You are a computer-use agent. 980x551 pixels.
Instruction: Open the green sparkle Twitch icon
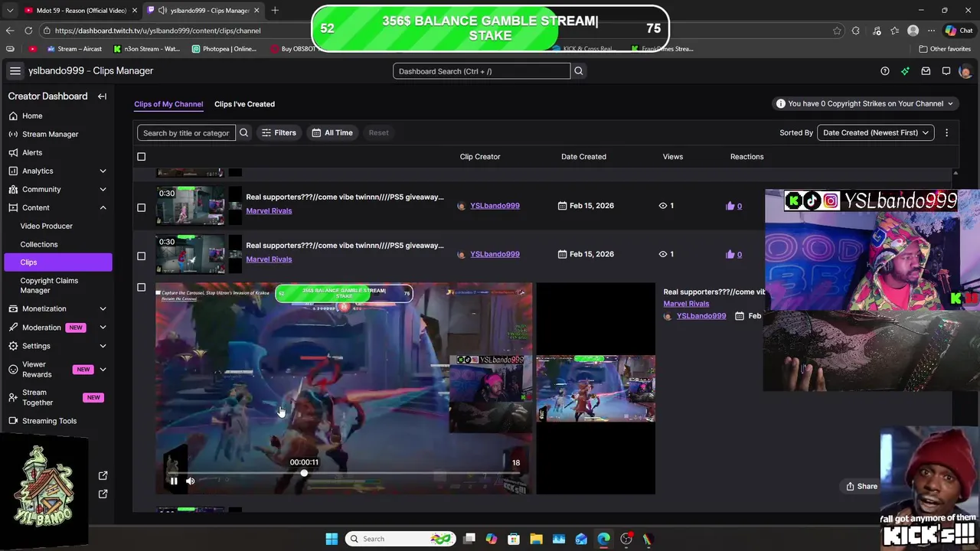[905, 71]
